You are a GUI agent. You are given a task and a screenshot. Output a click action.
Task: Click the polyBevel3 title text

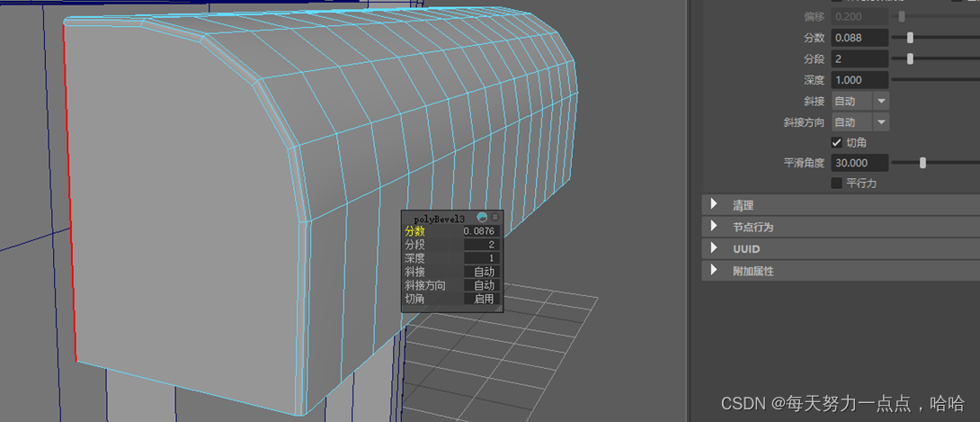pos(440,218)
